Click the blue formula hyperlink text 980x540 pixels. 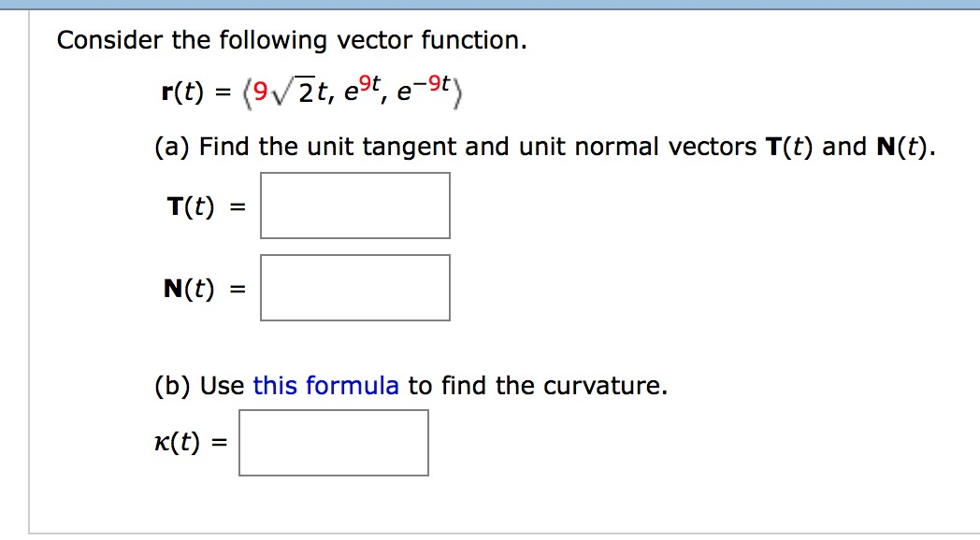325,385
